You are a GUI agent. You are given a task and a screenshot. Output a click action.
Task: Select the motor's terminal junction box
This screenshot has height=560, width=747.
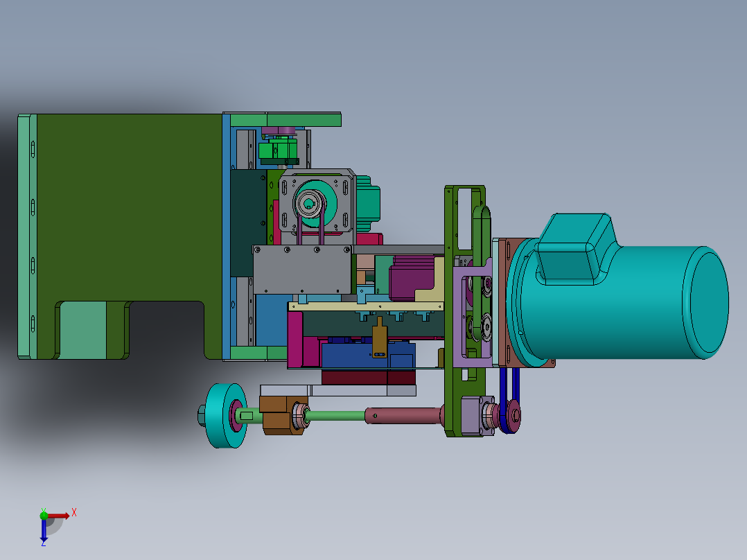(577, 250)
